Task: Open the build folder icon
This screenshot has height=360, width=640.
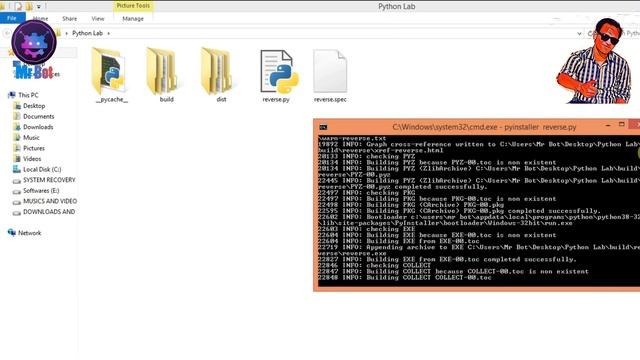Action: 163,71
